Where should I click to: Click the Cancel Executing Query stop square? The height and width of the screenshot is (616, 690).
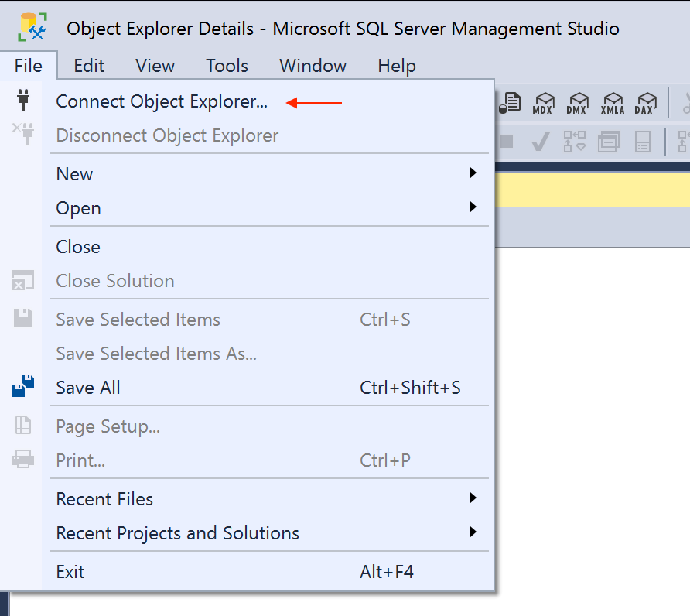coord(507,142)
